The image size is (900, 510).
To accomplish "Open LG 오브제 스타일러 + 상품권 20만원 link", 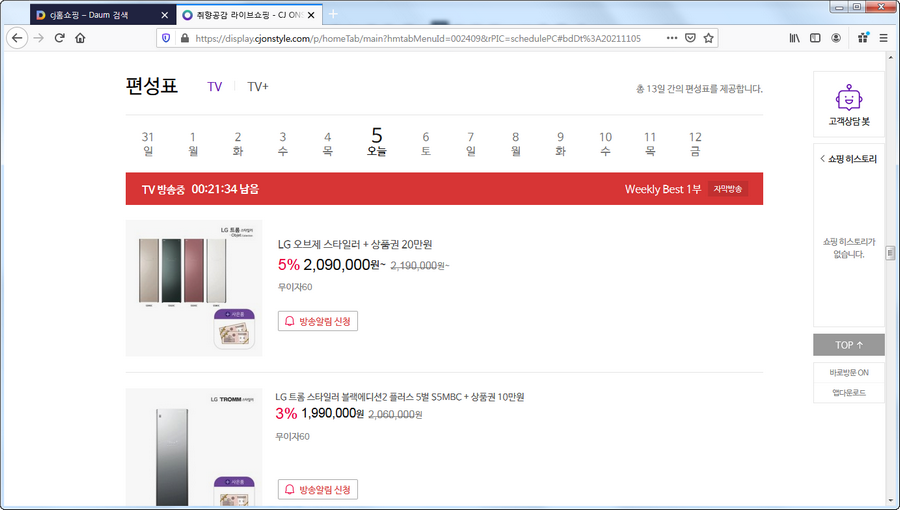I will point(355,244).
